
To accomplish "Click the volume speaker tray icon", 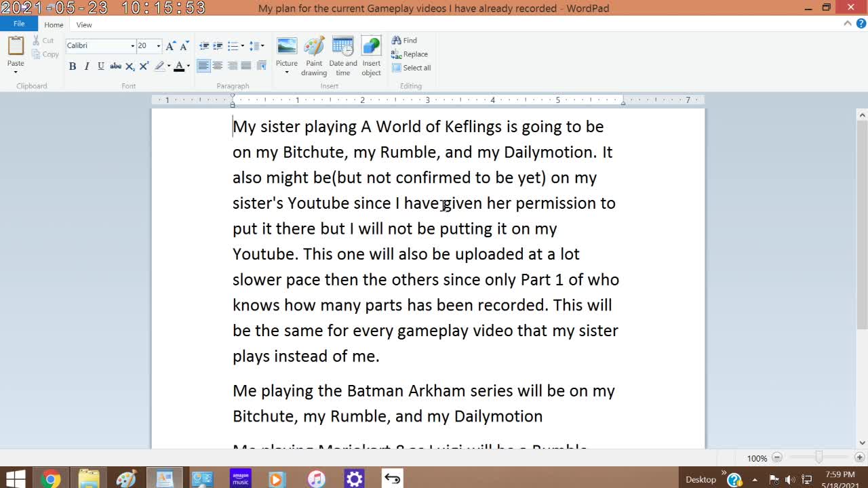I will pyautogui.click(x=790, y=479).
